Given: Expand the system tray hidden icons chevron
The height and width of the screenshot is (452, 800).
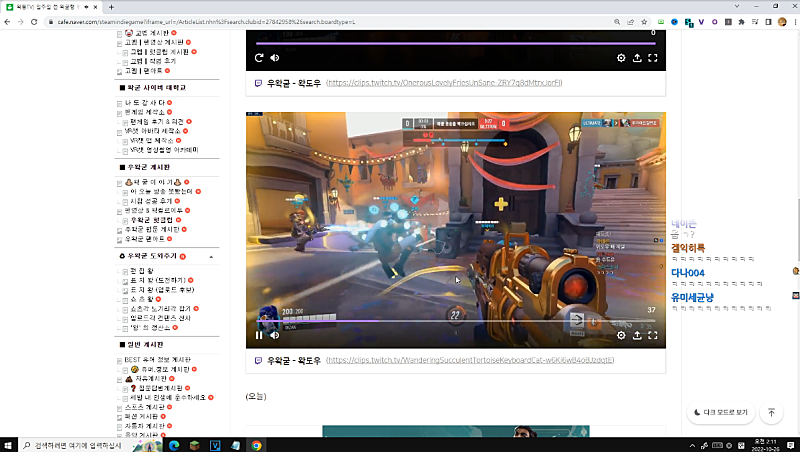Looking at the screenshot, I should tap(692, 445).
